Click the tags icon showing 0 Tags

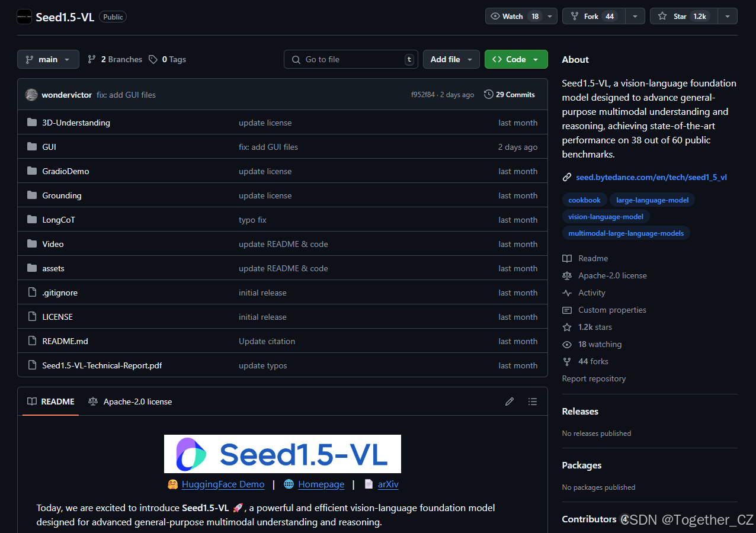(153, 59)
